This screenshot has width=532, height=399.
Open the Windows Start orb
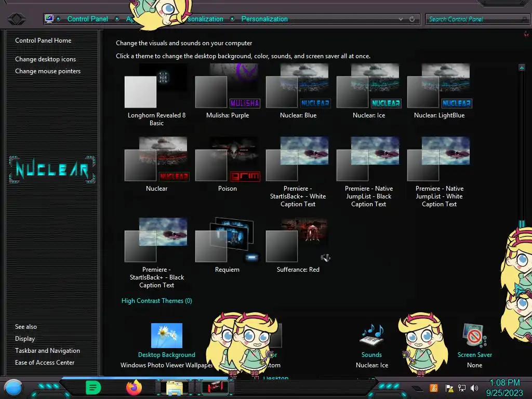tap(14, 388)
